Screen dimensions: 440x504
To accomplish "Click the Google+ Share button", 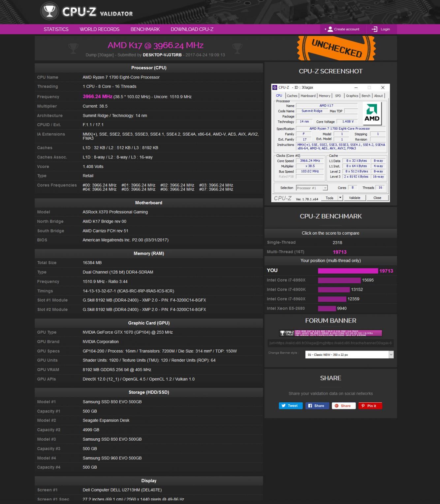I will (343, 406).
